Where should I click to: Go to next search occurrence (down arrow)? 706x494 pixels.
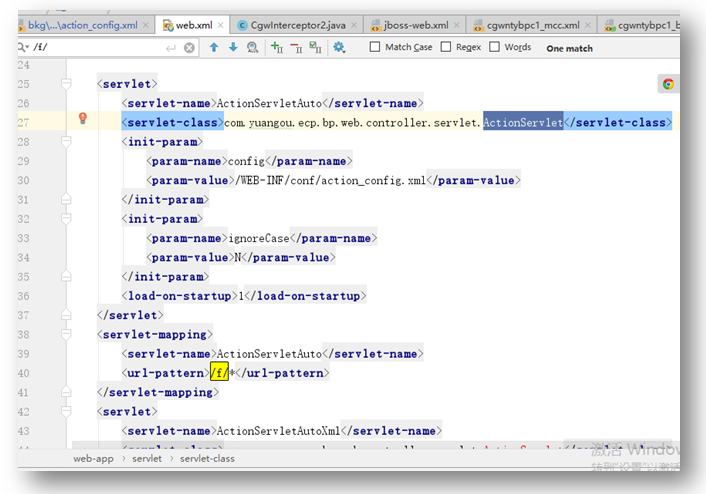coord(233,47)
